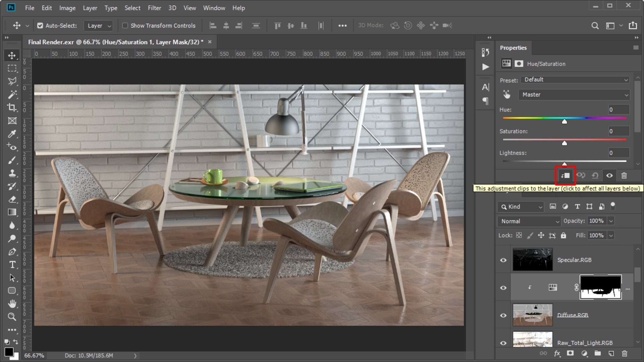644x362 pixels.
Task: Select the Dodge tool
Action: [x=12, y=238]
